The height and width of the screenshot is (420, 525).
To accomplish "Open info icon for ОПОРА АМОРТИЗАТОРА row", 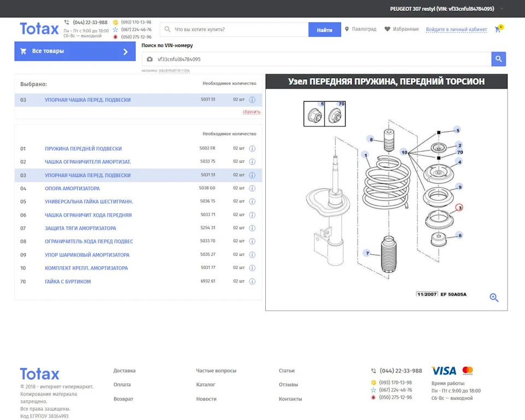I will tap(253, 188).
